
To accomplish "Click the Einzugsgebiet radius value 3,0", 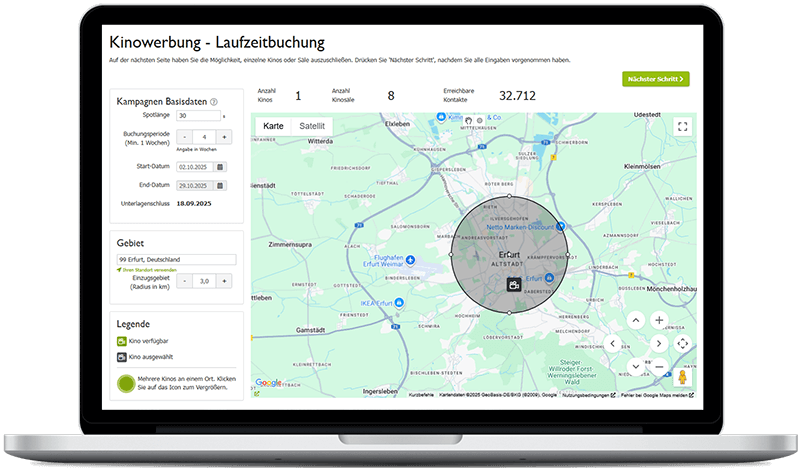I will (x=205, y=281).
